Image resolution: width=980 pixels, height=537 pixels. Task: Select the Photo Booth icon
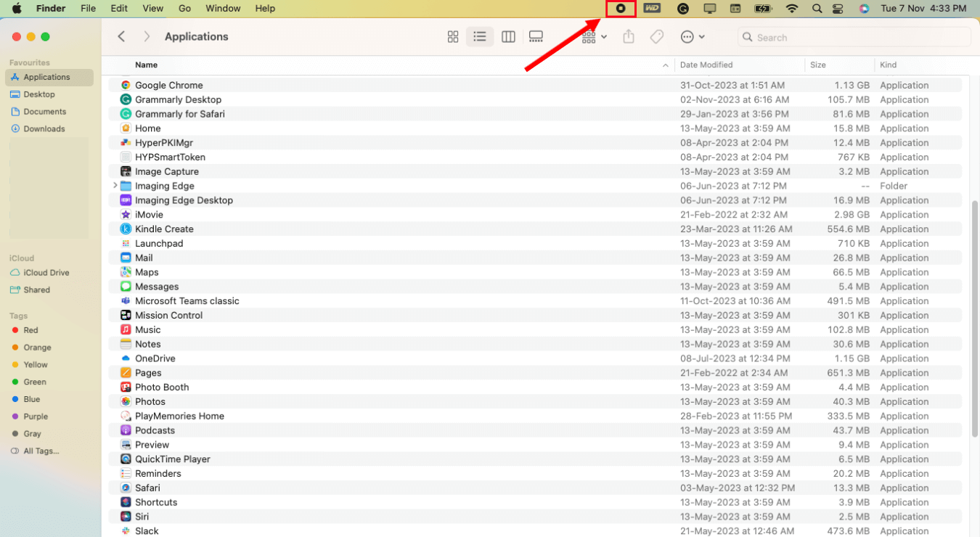126,387
